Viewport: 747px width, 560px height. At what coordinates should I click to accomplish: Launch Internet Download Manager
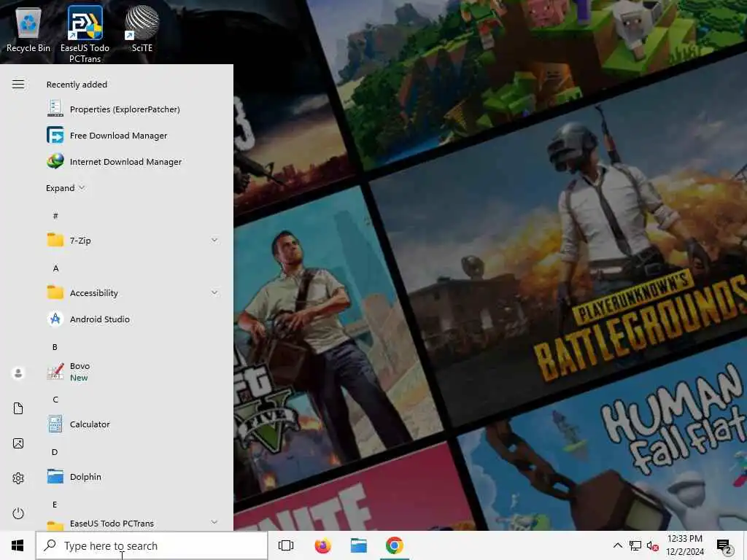tap(133, 161)
